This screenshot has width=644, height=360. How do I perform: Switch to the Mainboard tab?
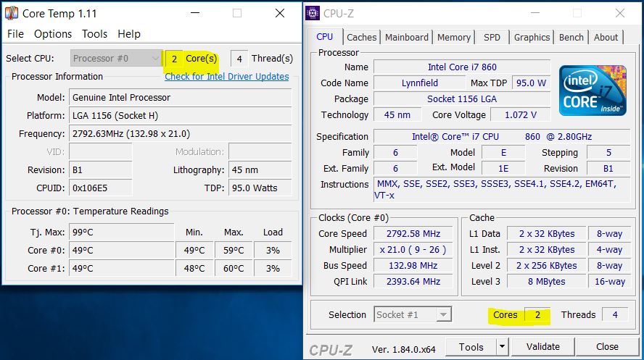[407, 38]
